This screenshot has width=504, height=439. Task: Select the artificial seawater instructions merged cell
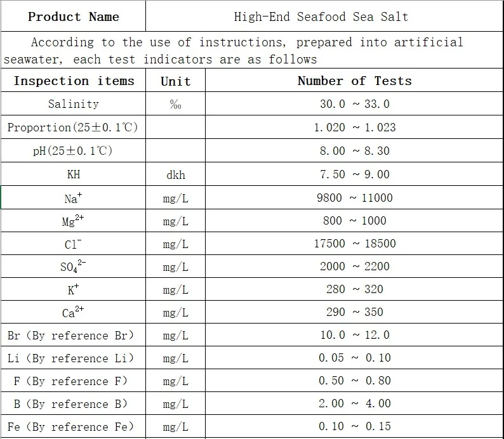pos(248,51)
